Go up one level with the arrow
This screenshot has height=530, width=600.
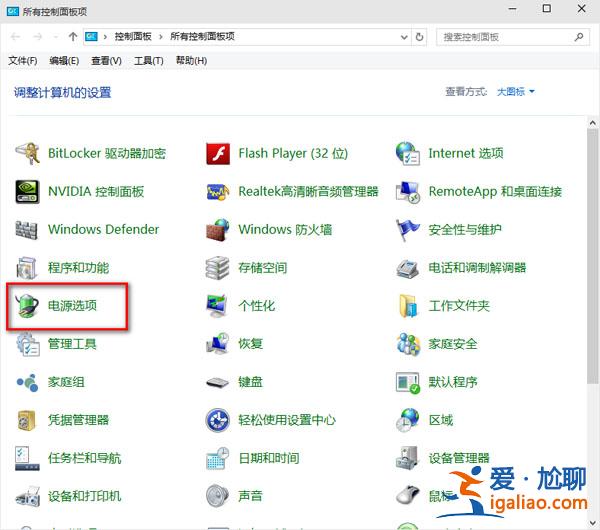(73, 37)
